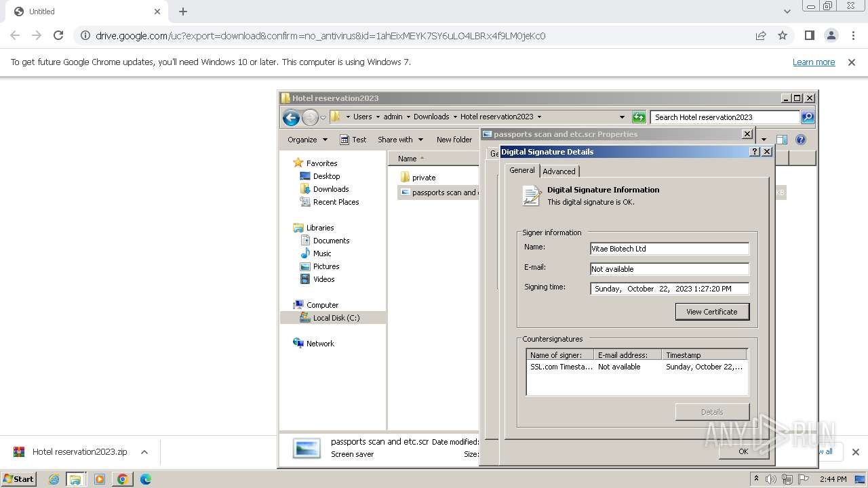Image resolution: width=868 pixels, height=488 pixels.
Task: Click Chrome back navigation arrow
Action: (x=15, y=35)
